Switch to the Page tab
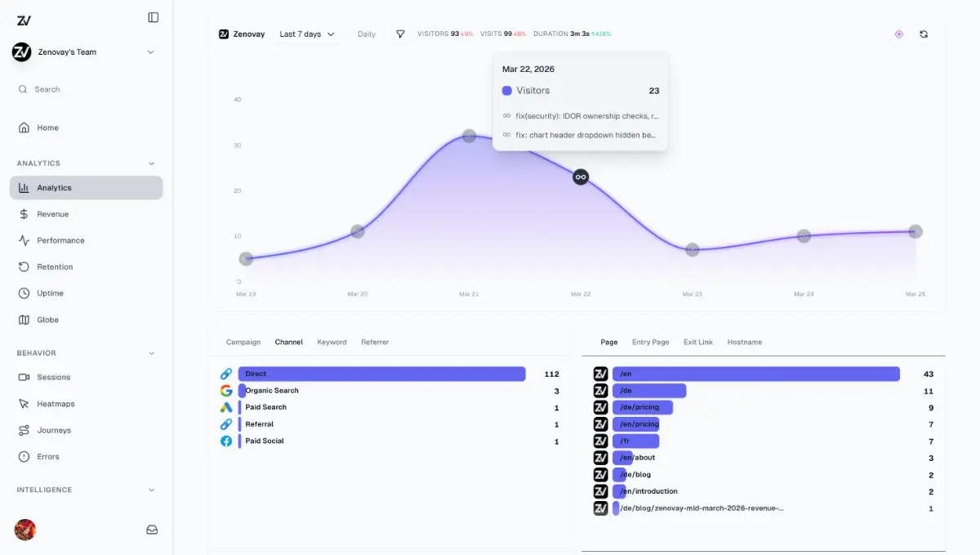This screenshot has width=980, height=555. pyautogui.click(x=609, y=342)
